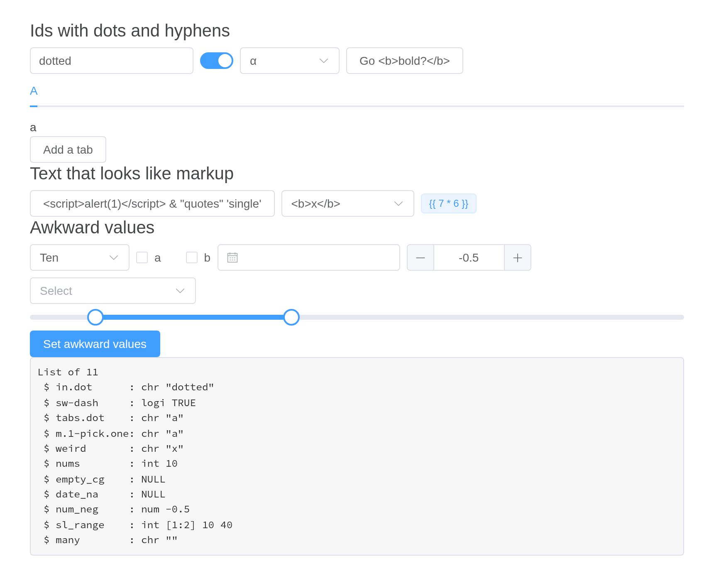This screenshot has width=714, height=588.
Task: Open the empty Select dropdown
Action: pos(113,291)
